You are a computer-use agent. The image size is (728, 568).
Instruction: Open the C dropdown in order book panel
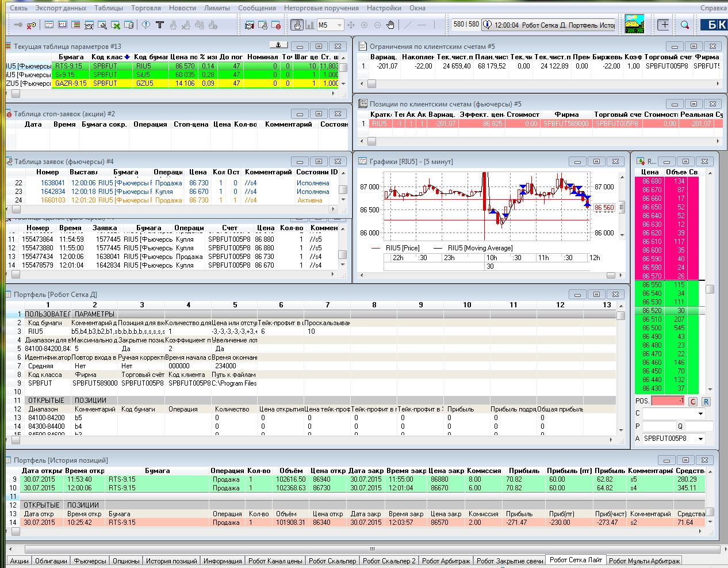[700, 413]
